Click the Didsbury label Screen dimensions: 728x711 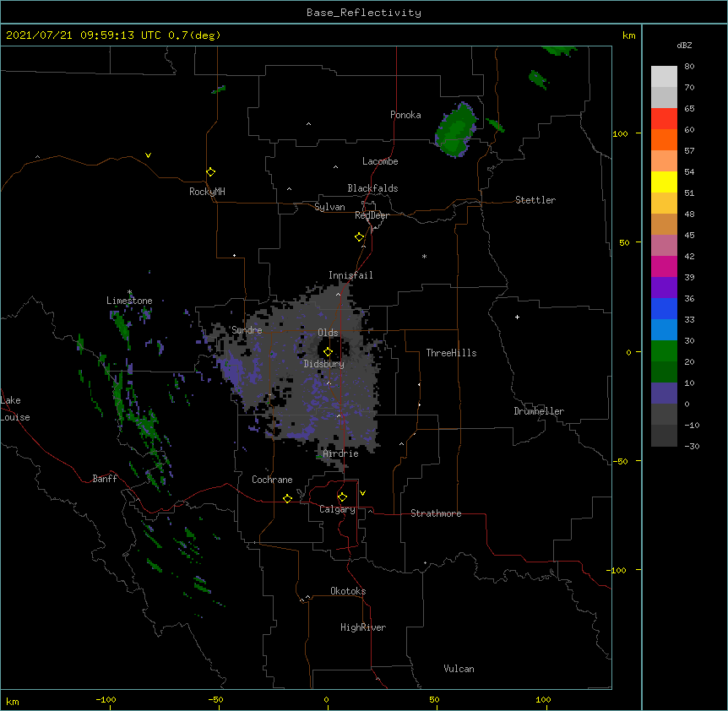point(323,364)
